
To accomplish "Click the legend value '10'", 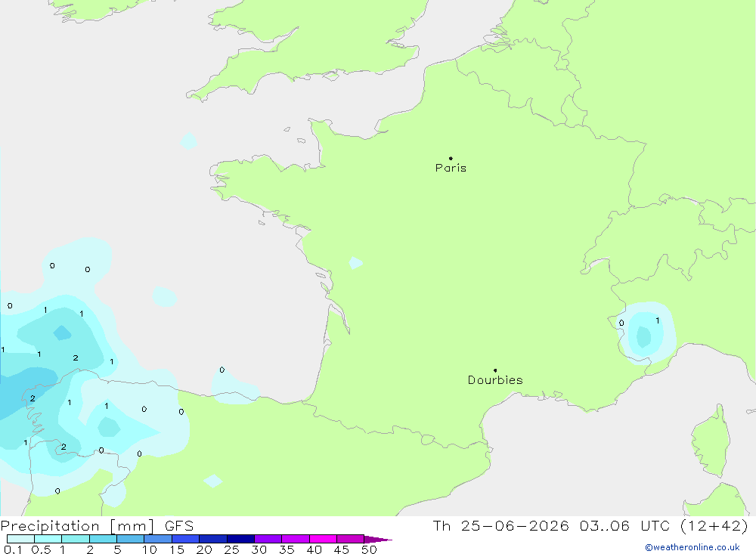I will click(x=150, y=549).
